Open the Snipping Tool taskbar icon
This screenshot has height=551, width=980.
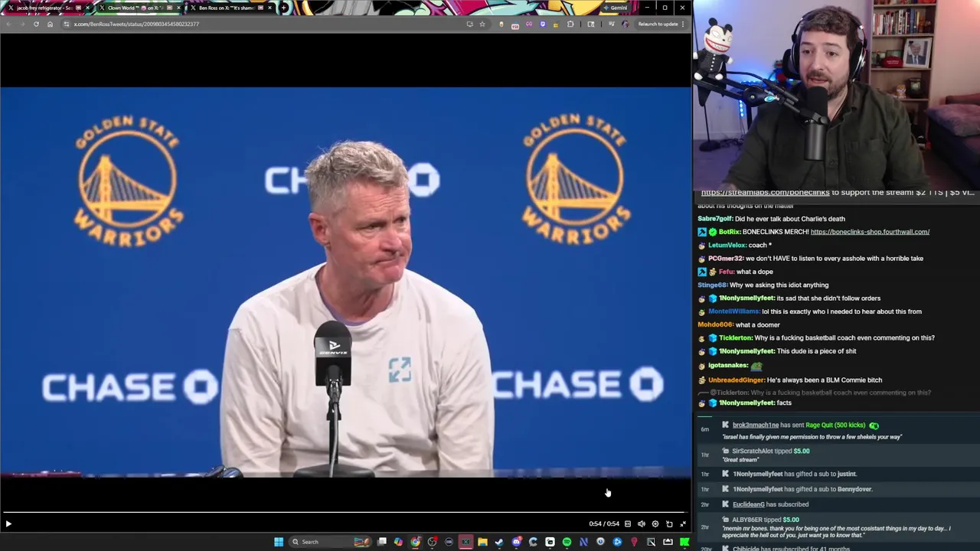[651, 542]
